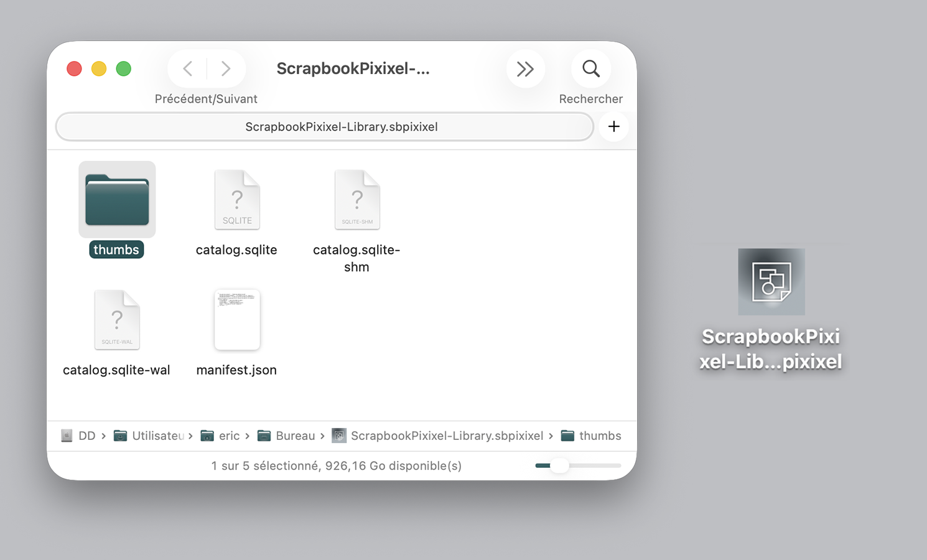
Task: Expand hidden toolbar items with double chevron
Action: coord(526,68)
